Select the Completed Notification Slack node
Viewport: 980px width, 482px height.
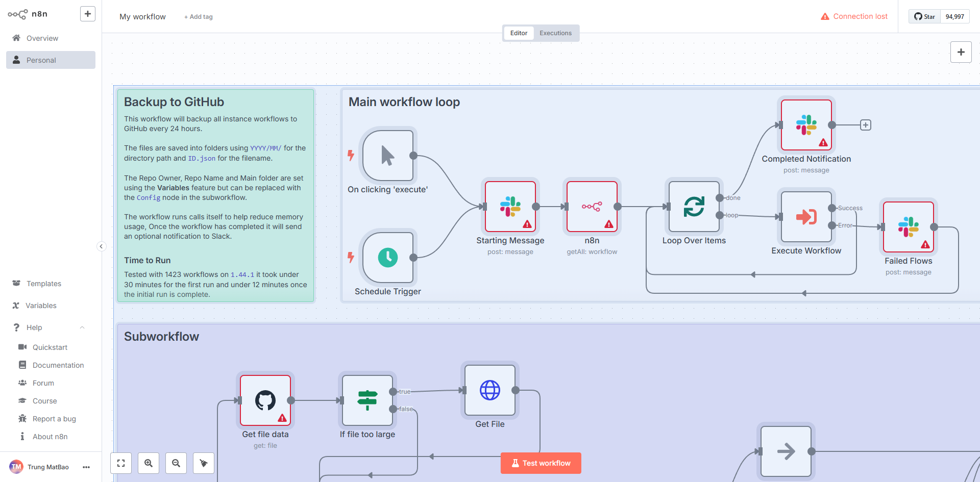(x=806, y=125)
